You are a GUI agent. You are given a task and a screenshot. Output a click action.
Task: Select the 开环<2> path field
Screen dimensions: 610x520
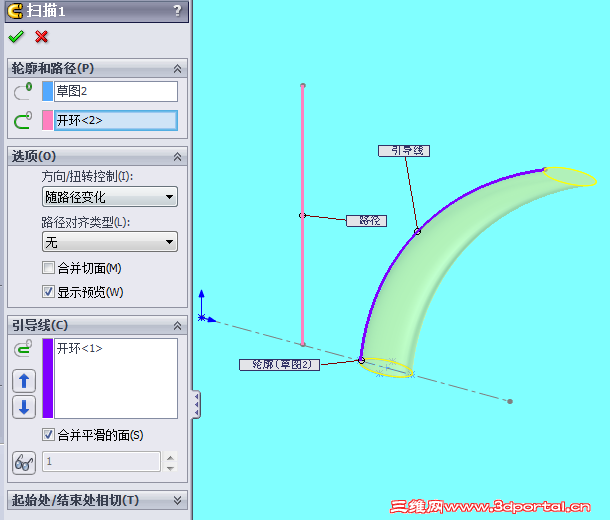click(116, 120)
